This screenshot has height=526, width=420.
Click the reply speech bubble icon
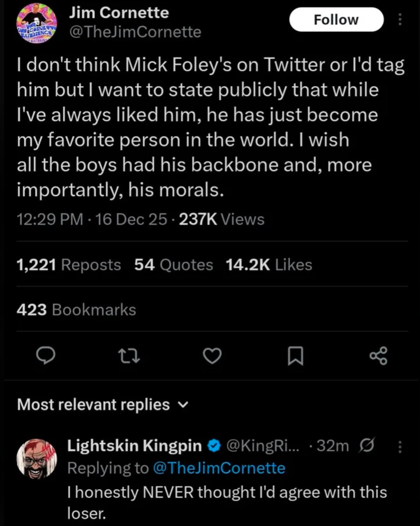[x=46, y=356]
